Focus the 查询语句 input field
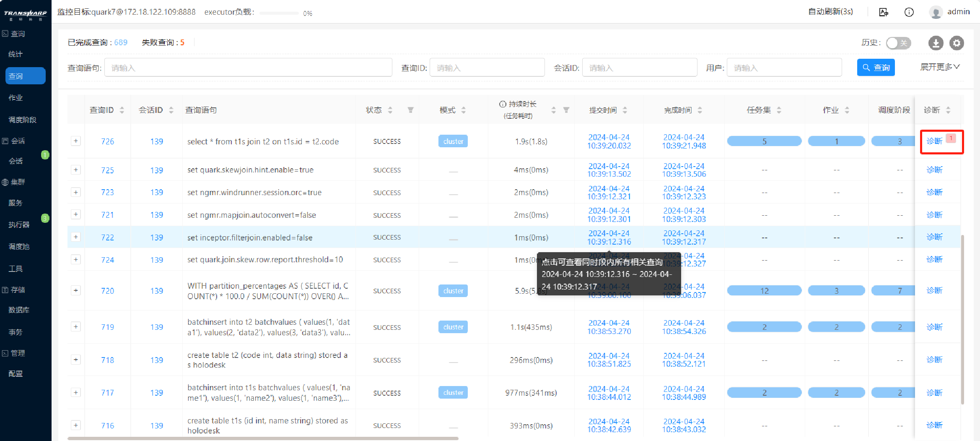 click(248, 68)
